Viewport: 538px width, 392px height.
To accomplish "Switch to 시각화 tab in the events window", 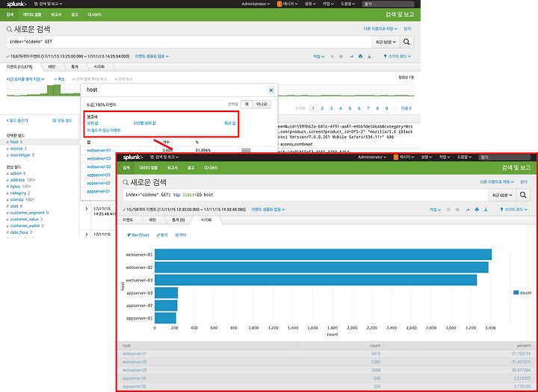I will pos(99,67).
